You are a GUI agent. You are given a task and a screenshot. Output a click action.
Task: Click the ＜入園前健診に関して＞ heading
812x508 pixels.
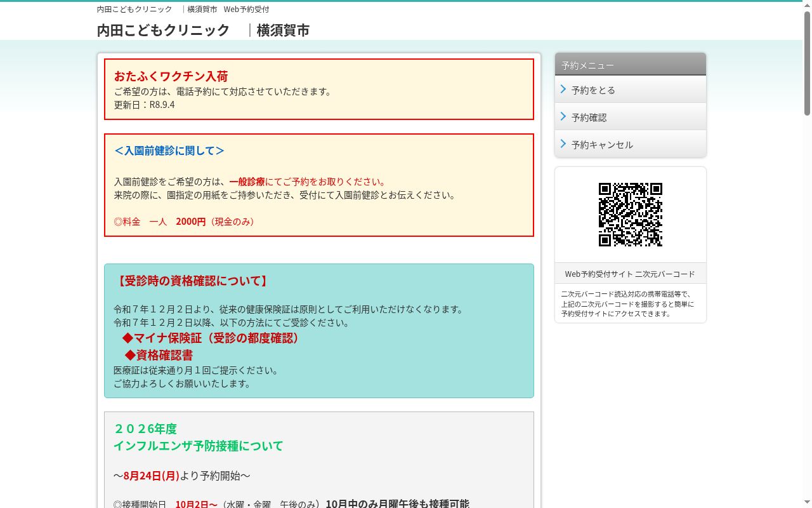click(x=169, y=150)
